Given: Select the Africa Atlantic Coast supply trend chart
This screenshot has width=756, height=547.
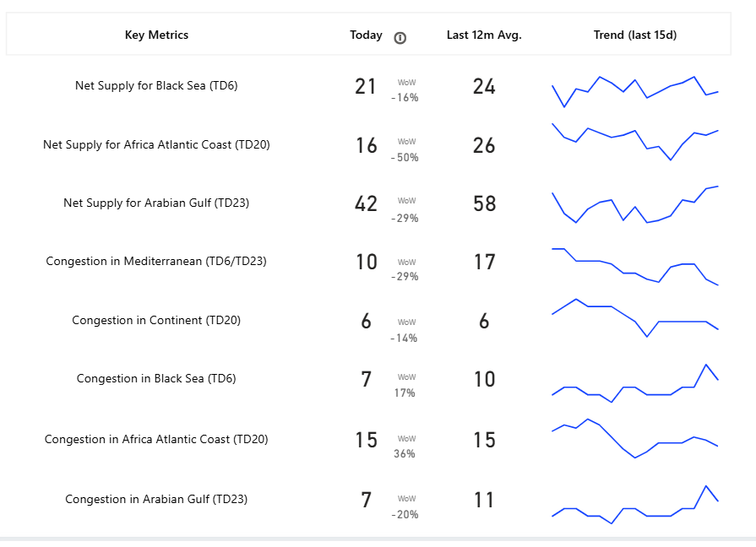Looking at the screenshot, I should [x=635, y=142].
